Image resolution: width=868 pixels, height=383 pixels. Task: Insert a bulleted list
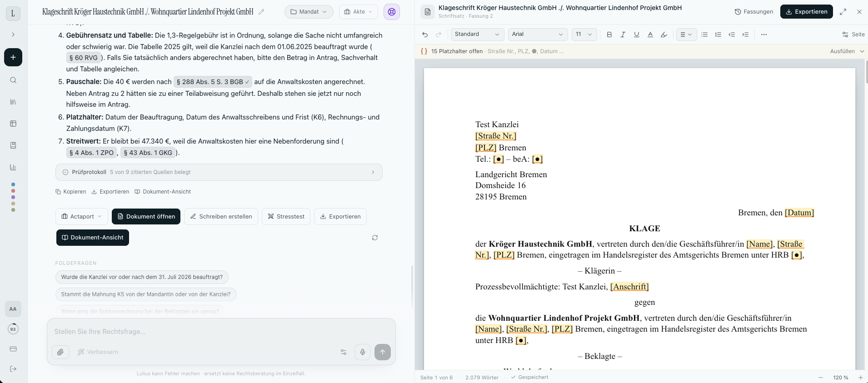(x=704, y=35)
